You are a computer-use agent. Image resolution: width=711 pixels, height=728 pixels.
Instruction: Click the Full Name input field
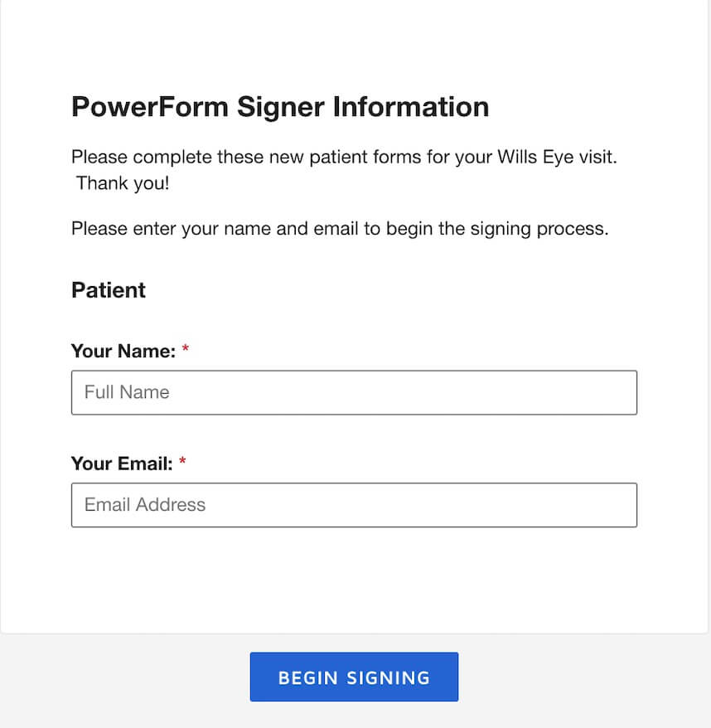pos(354,392)
